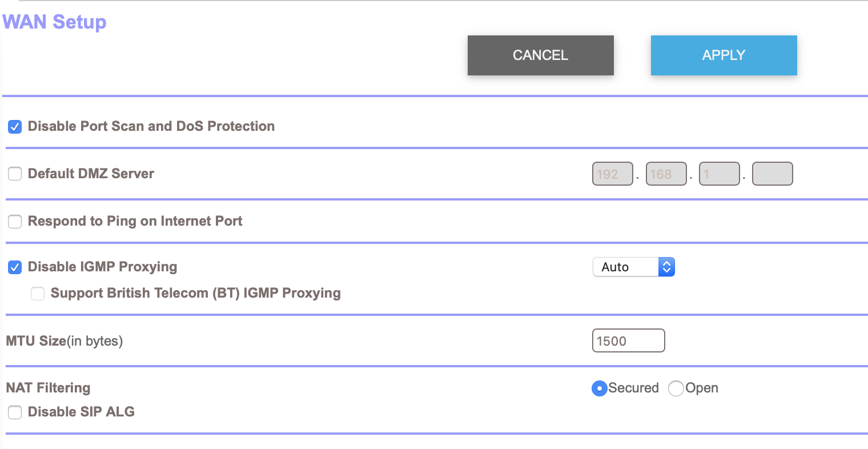Check the Disable SIP ALG option

tap(14, 412)
